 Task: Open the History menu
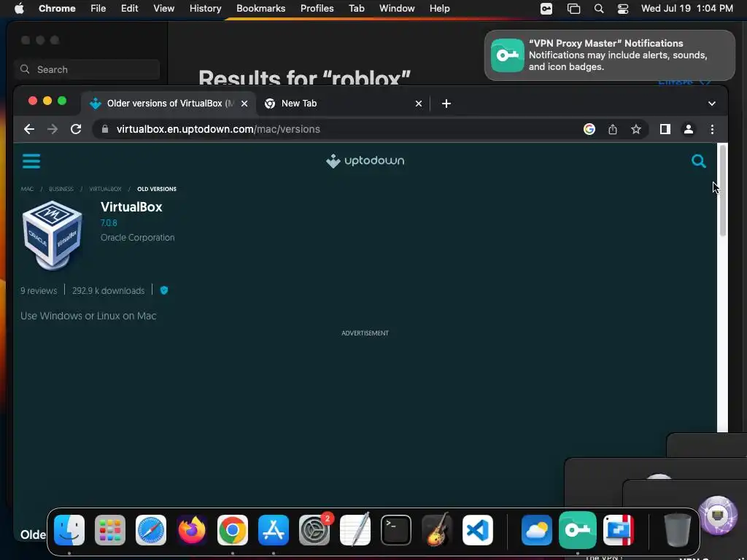point(205,9)
